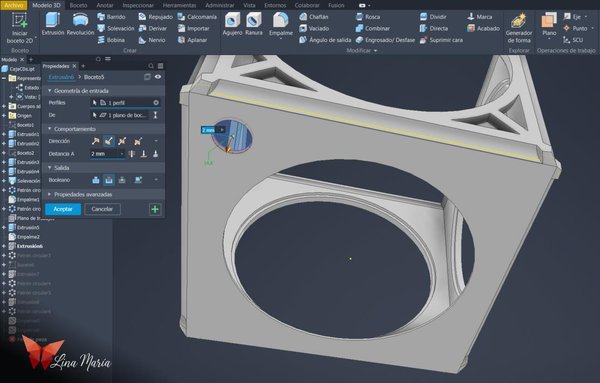
Task: Select the Plano work plane tool
Action: pyautogui.click(x=549, y=25)
